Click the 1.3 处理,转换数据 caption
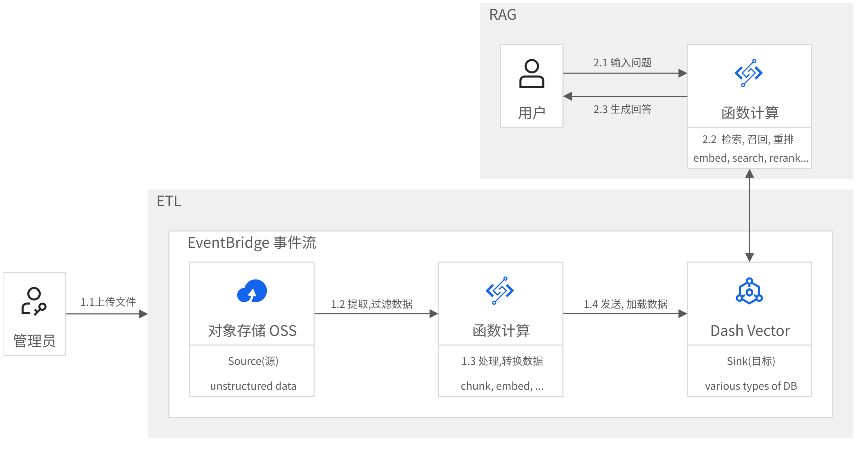Viewport: 868px width, 453px height. tap(502, 361)
